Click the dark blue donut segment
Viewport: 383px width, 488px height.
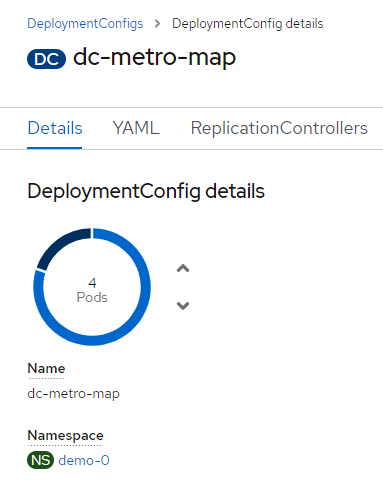(60, 245)
